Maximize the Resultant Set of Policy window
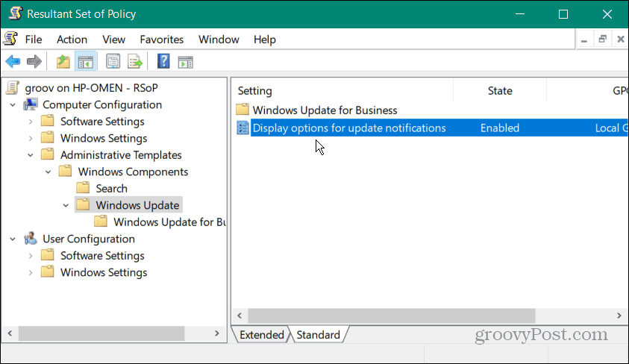629x364 pixels. (563, 14)
